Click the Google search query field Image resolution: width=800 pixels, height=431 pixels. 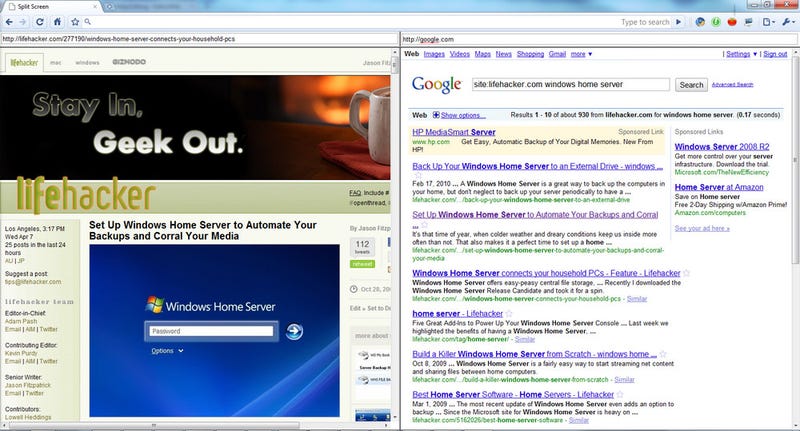[x=570, y=85]
